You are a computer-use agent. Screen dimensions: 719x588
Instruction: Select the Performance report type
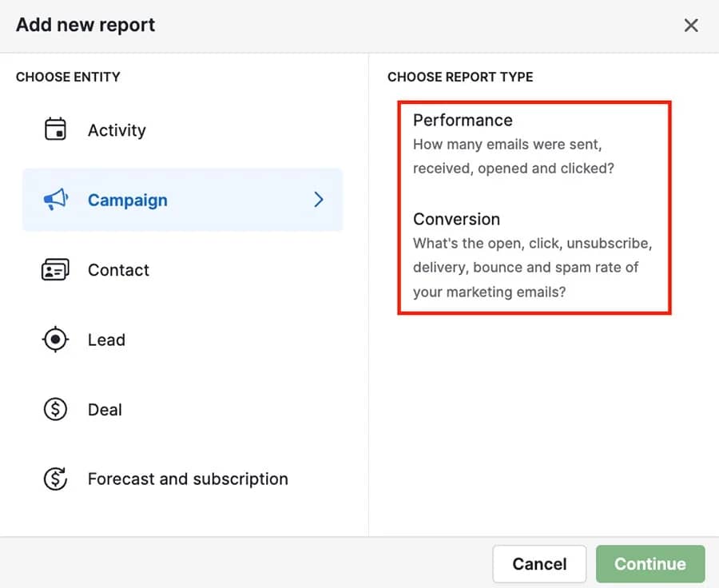coord(463,120)
